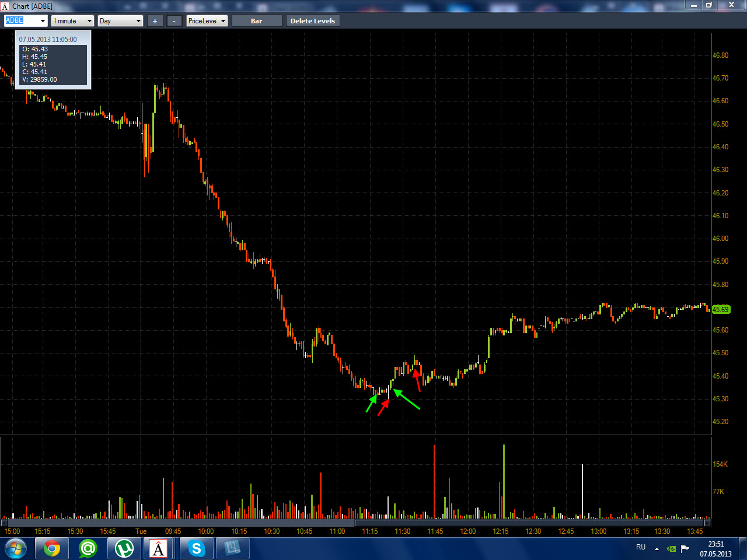Click the 11:00 time axis label
This screenshot has width=747, height=560.
tap(337, 531)
